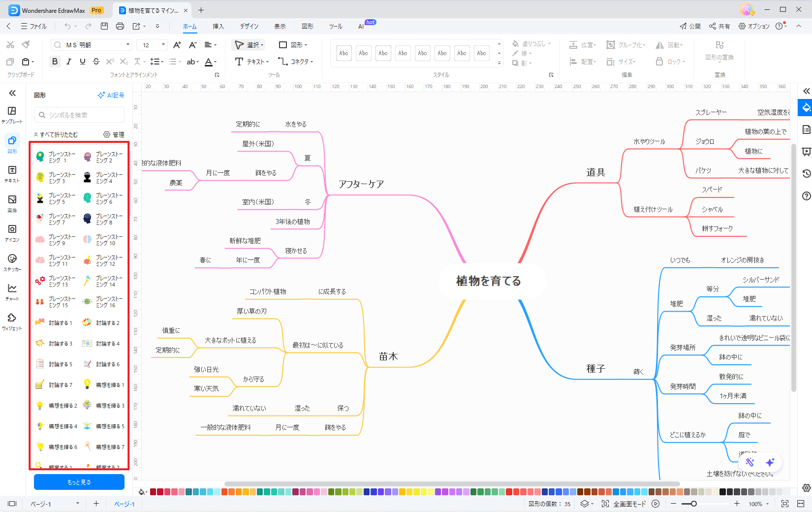Collapse the left shapes panel

[12, 93]
